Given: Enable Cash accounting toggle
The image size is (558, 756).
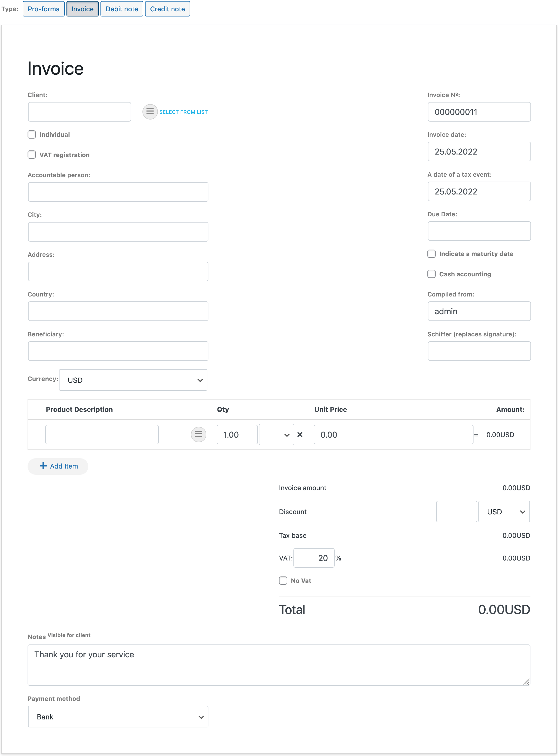Looking at the screenshot, I should pos(432,274).
